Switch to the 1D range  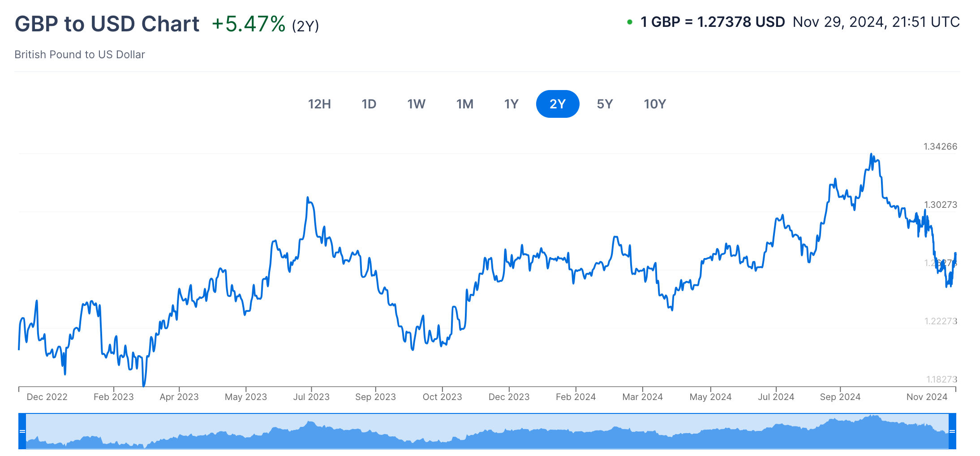click(369, 104)
